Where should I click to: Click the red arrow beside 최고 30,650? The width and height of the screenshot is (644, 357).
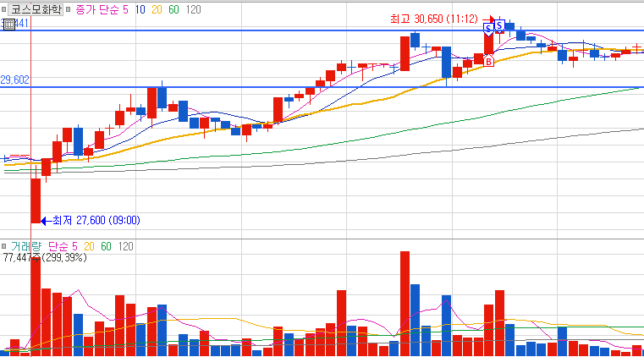tap(488, 19)
